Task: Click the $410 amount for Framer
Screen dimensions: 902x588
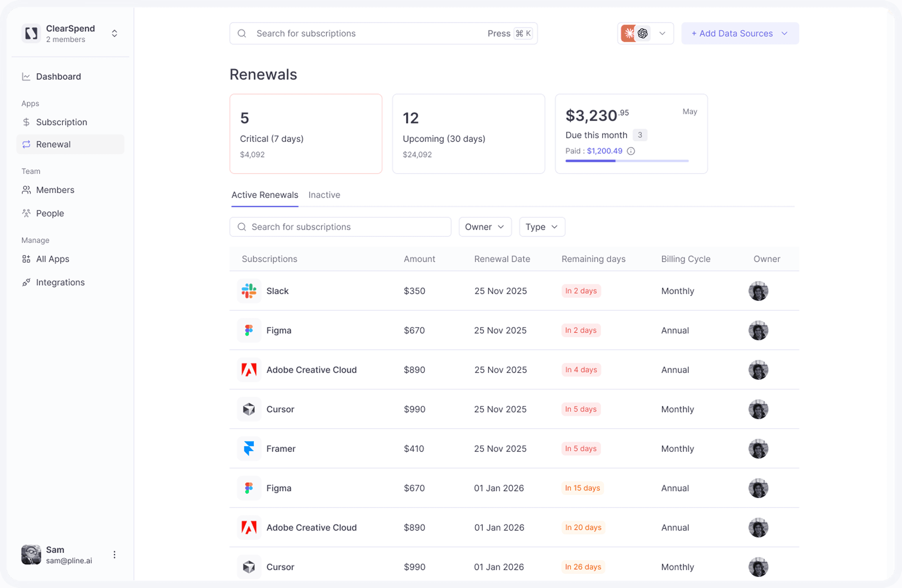Action: [x=414, y=448]
